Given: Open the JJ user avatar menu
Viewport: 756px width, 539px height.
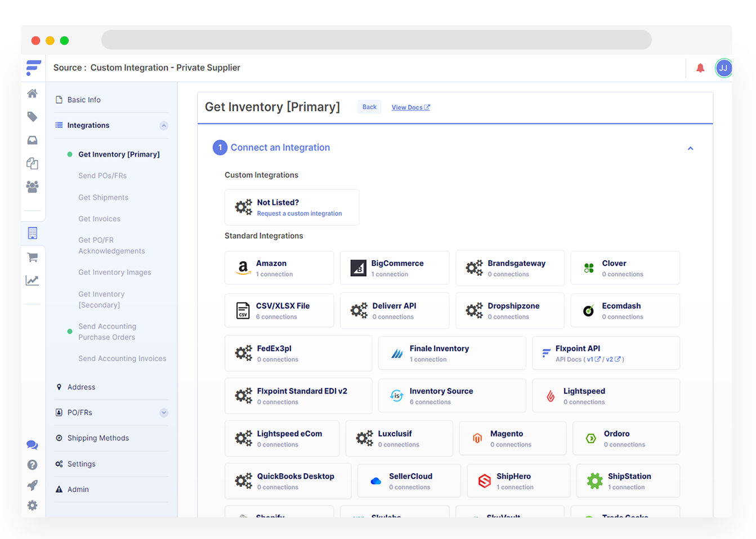Looking at the screenshot, I should click(723, 68).
